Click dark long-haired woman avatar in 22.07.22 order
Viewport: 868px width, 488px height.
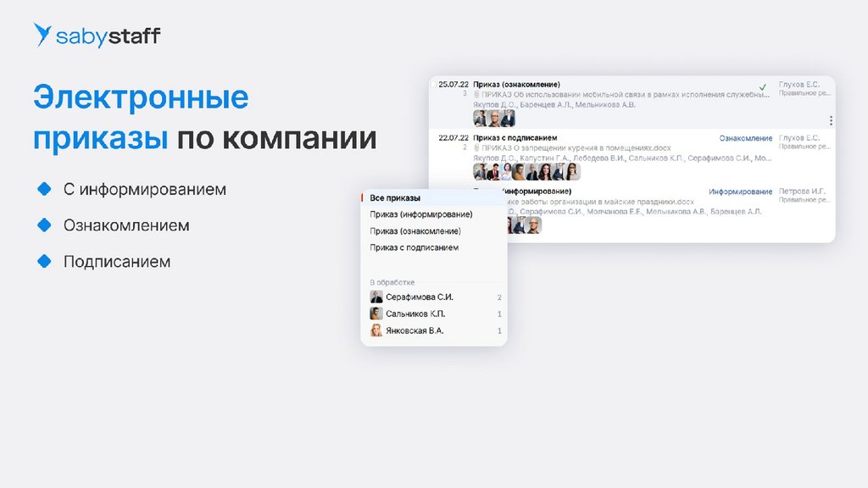click(x=545, y=171)
